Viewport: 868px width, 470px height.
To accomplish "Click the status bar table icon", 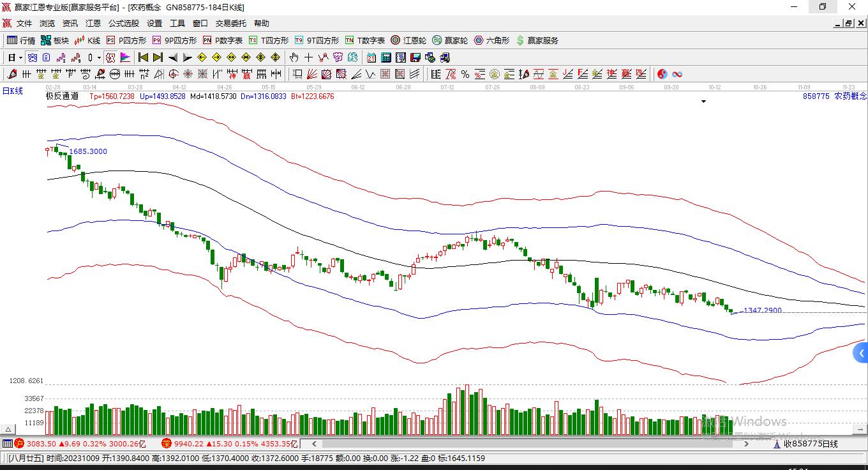I will 7,443.
